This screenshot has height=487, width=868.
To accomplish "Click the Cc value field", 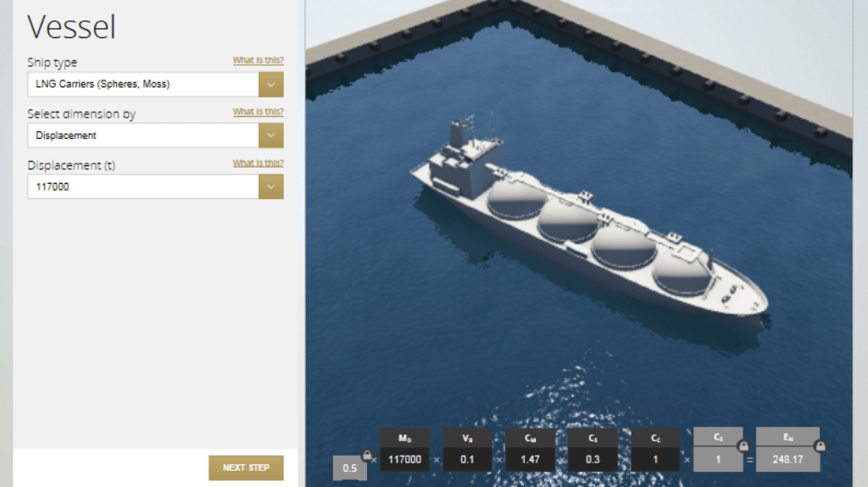I will pyautogui.click(x=656, y=460).
